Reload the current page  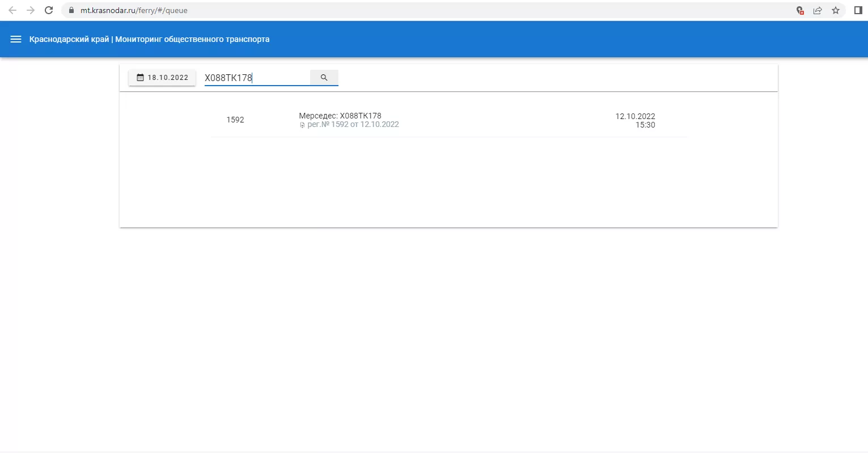click(x=49, y=10)
